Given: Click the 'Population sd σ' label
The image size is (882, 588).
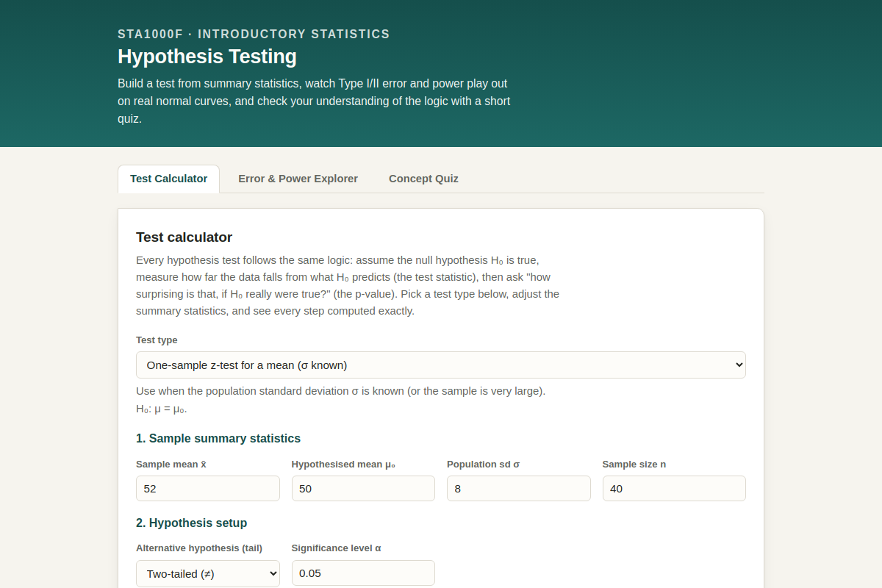Looking at the screenshot, I should tap(483, 464).
